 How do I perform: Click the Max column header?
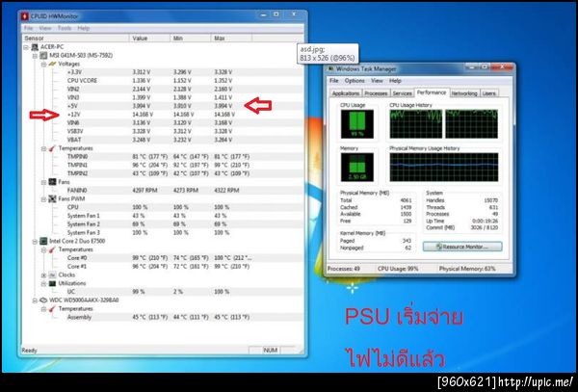pyautogui.click(x=231, y=38)
